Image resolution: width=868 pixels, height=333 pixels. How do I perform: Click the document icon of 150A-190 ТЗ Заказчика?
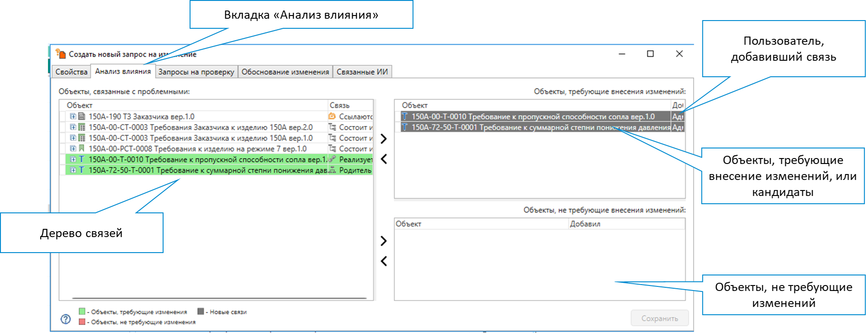click(82, 116)
